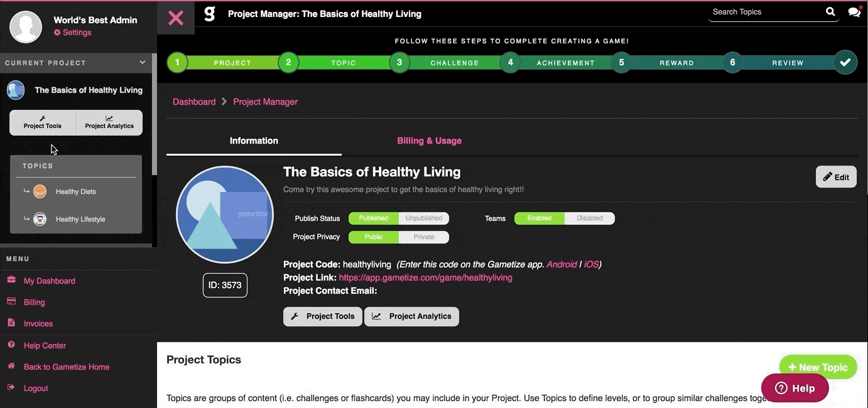Open Help Center menu item
The height and width of the screenshot is (408, 868).
(x=45, y=345)
